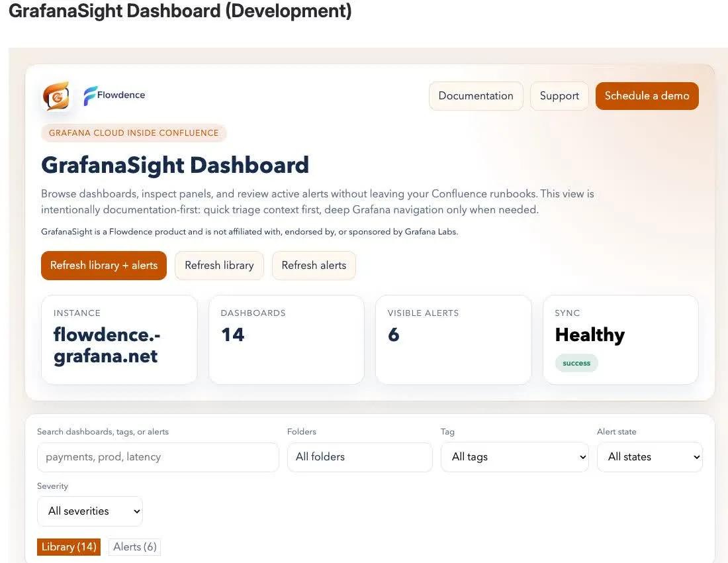Click the Severity filter label
Image resolution: width=728 pixels, height=563 pixels.
(x=52, y=486)
